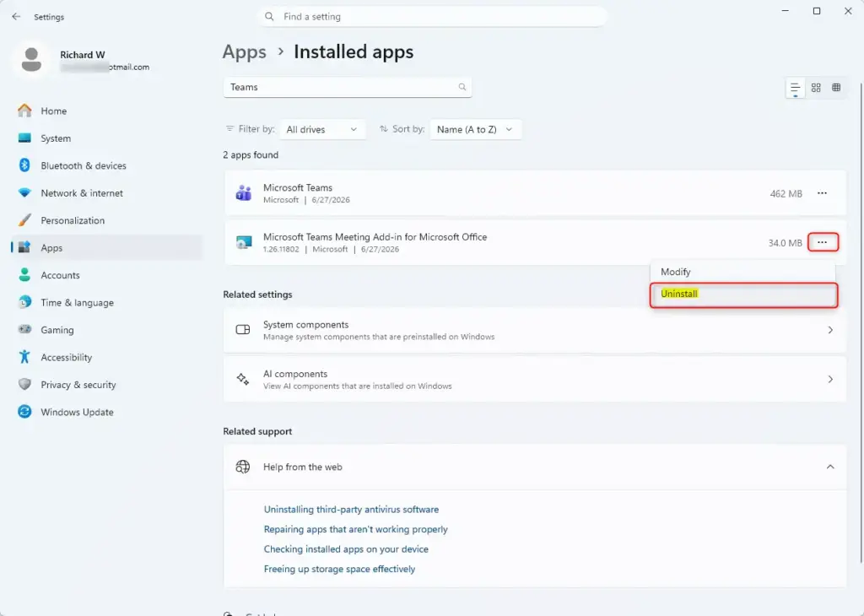Switch to table view layout

click(x=836, y=88)
